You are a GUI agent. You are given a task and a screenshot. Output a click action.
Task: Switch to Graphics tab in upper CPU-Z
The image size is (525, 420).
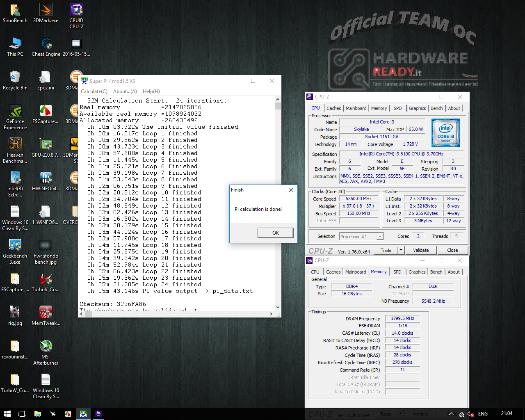tap(418, 108)
